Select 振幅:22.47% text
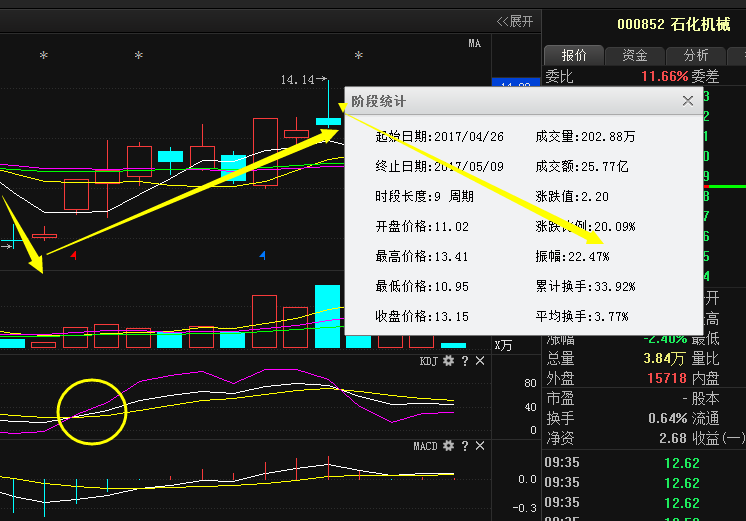The width and height of the screenshot is (746, 521). [572, 257]
